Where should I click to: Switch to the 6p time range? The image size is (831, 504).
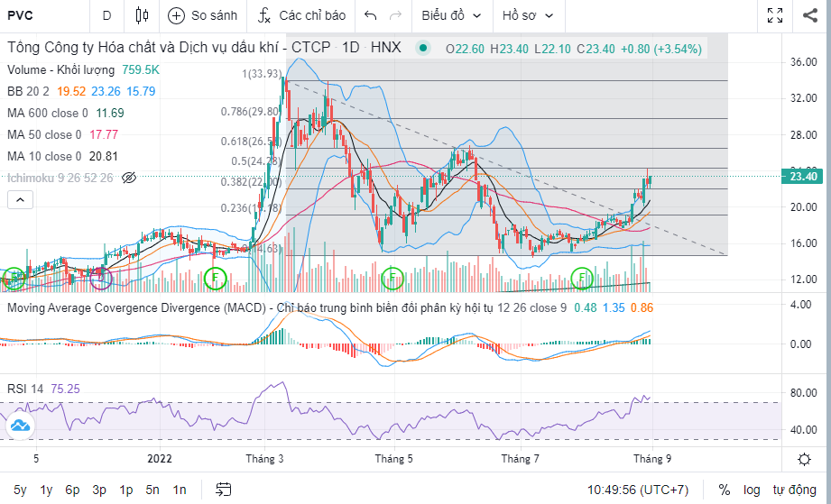72,490
